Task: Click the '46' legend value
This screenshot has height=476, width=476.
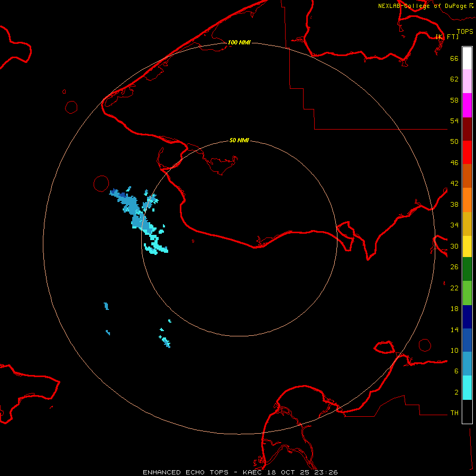Action: 454,163
